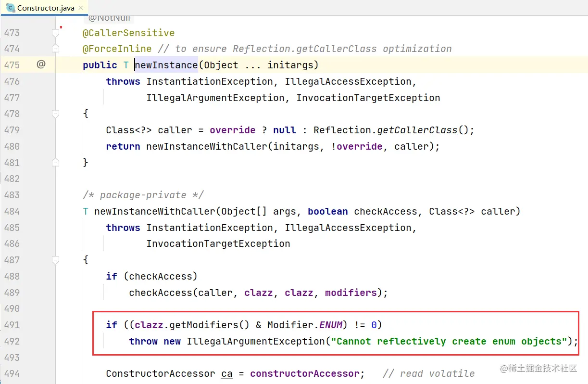Click InvocationTargetException on line 477
The width and height of the screenshot is (588, 384).
(x=368, y=98)
